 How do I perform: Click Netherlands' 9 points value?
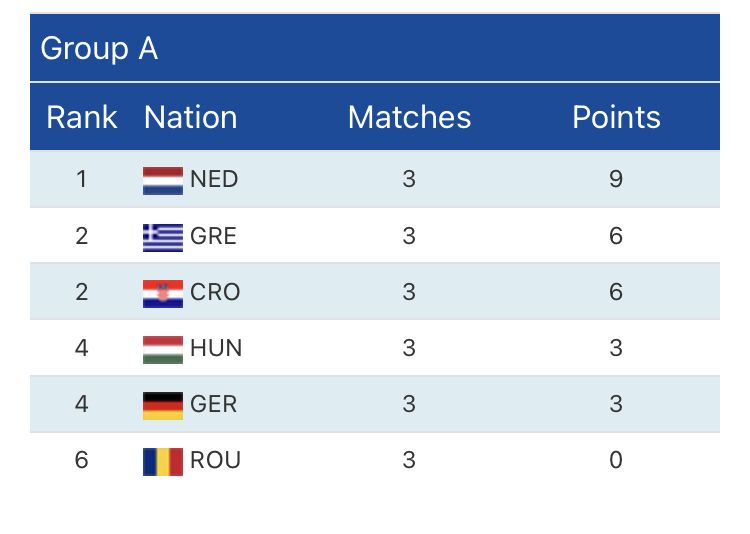click(x=616, y=180)
